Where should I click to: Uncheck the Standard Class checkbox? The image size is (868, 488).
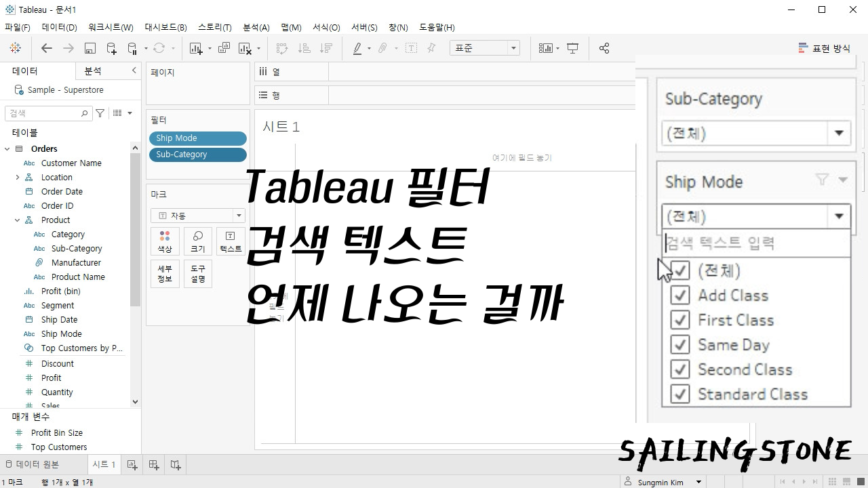click(680, 394)
